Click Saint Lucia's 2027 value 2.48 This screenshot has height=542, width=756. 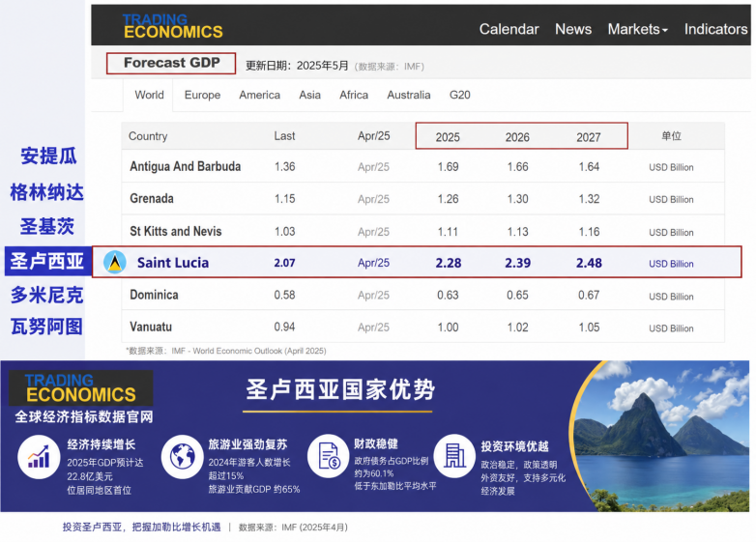click(x=589, y=263)
